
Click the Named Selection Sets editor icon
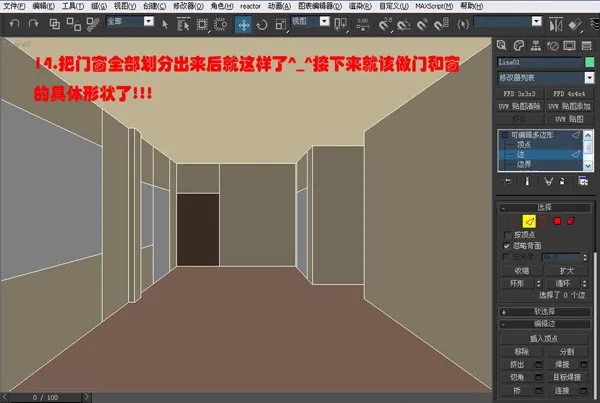click(463, 24)
